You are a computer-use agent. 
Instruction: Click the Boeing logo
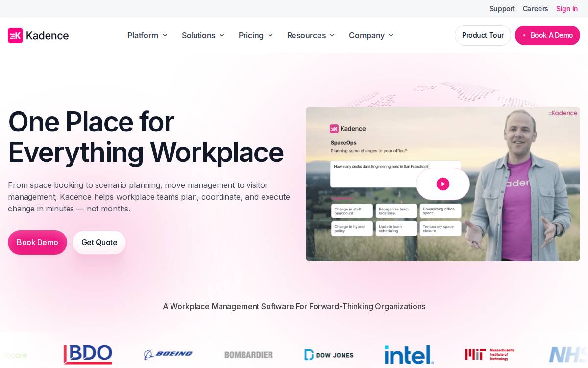point(168,354)
